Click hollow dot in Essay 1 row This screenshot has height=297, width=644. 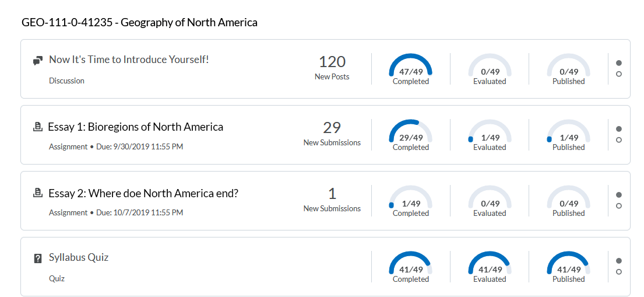619,140
